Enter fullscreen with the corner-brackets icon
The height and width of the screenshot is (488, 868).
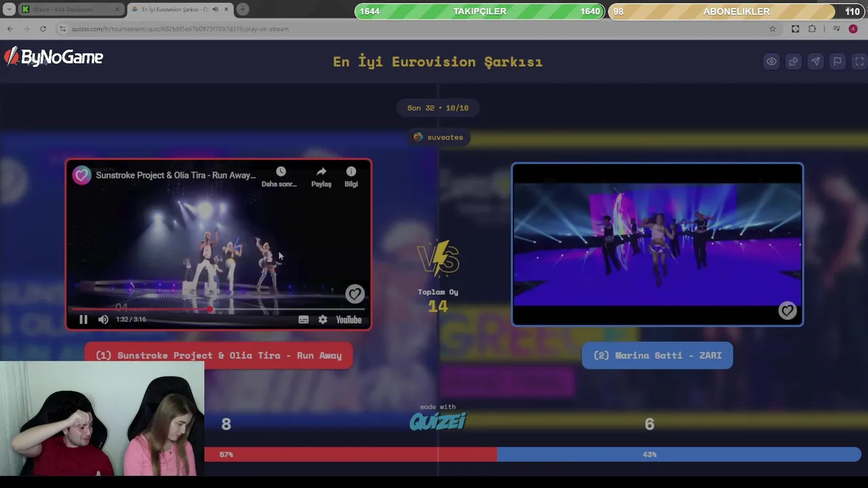click(x=859, y=62)
